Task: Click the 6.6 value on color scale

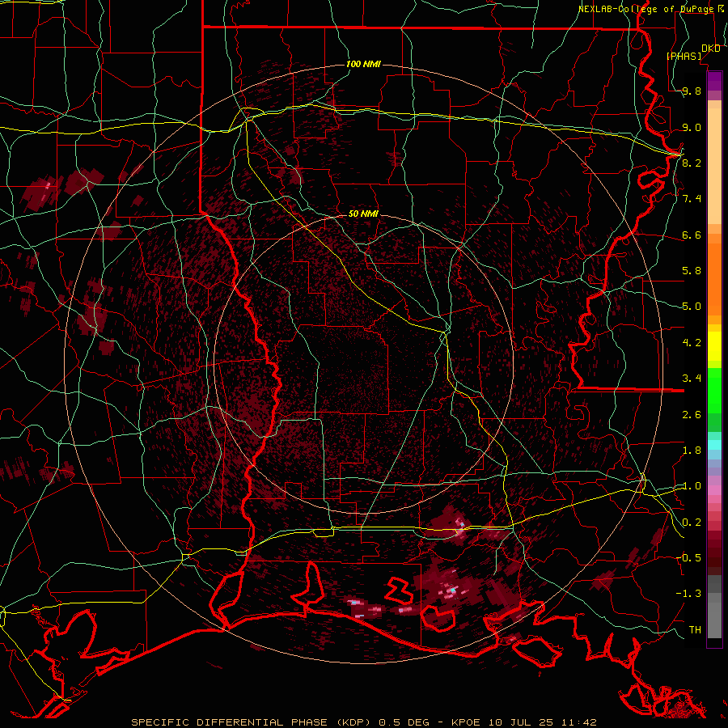Action: 692,235
